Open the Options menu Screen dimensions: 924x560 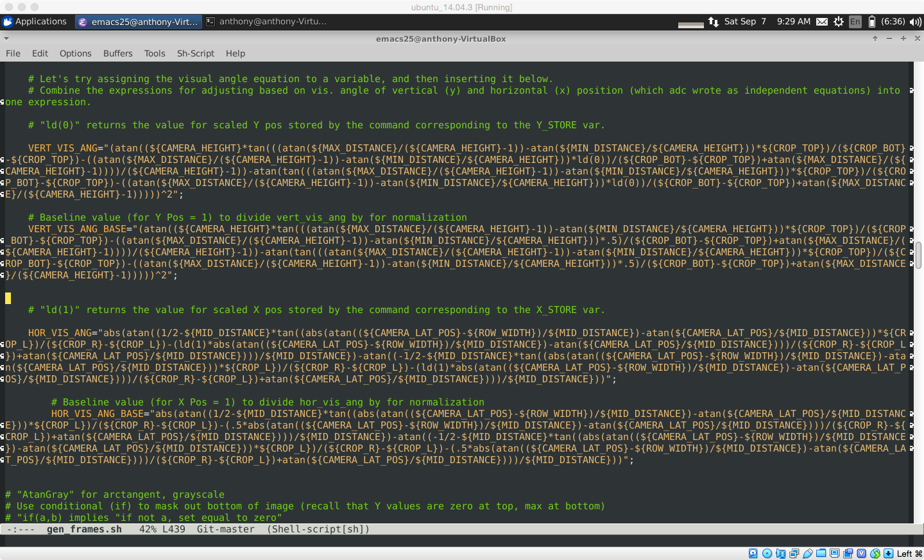pyautogui.click(x=75, y=53)
